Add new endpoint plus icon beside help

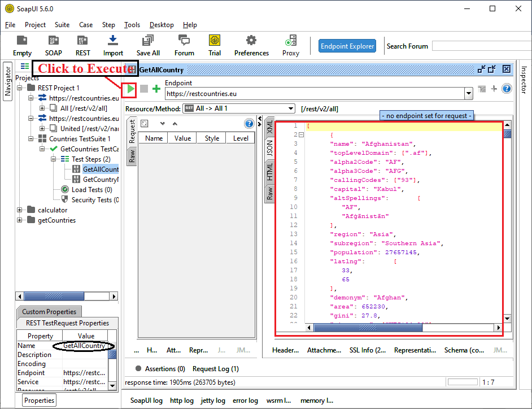click(x=494, y=89)
